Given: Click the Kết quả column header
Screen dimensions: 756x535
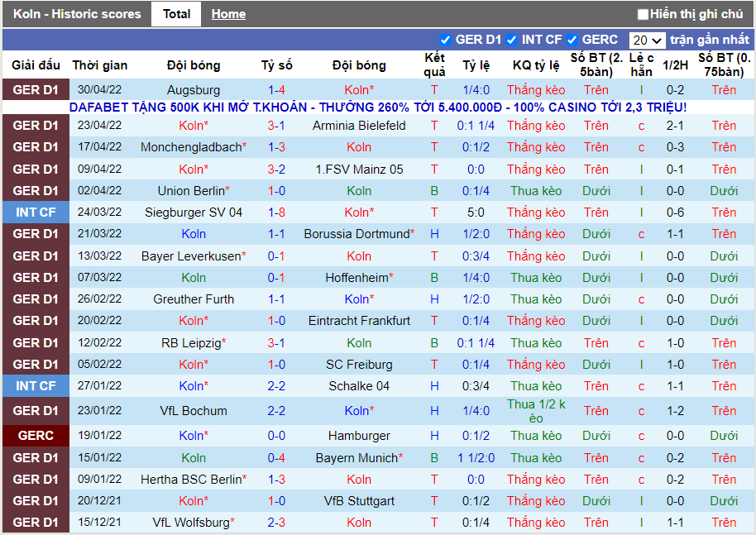Looking at the screenshot, I should click(434, 64).
